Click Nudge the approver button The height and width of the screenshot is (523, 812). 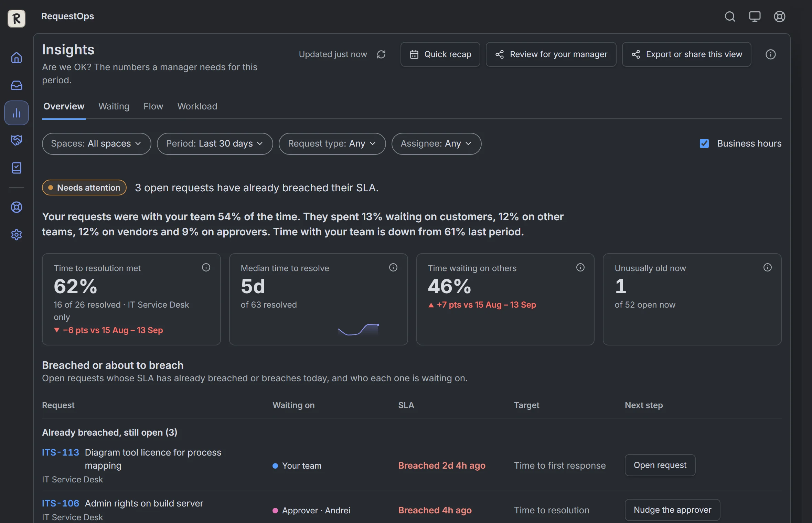click(x=672, y=510)
